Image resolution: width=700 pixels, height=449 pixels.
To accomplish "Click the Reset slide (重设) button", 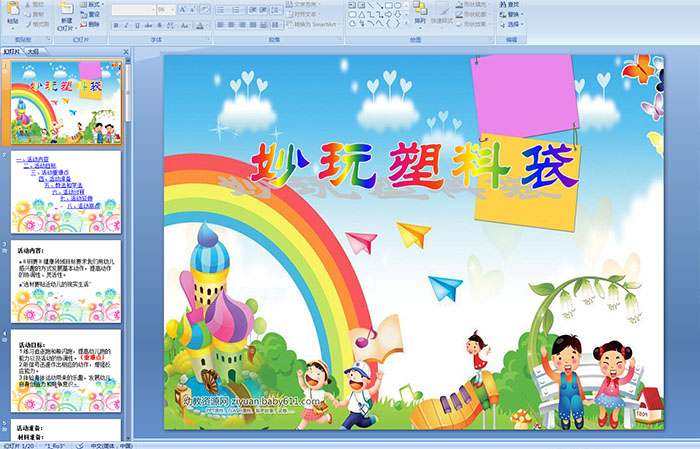I will click(90, 14).
